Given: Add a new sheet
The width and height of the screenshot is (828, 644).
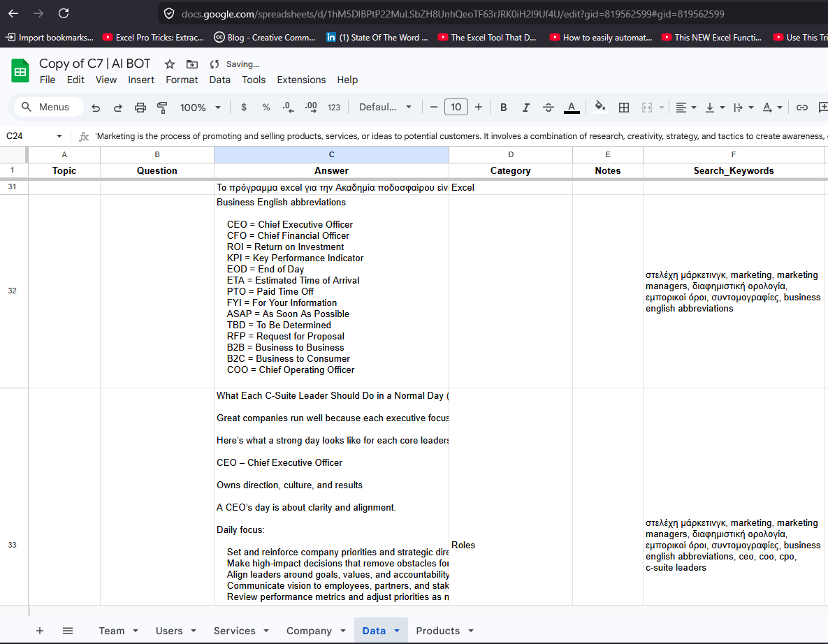Looking at the screenshot, I should [x=40, y=631].
